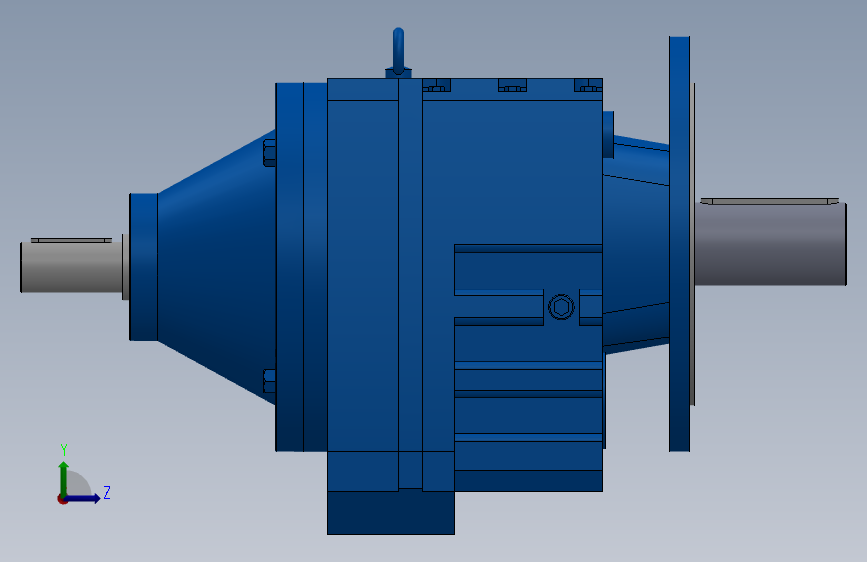Pick the hex socket plug on housing
This screenshot has width=867, height=562.
[561, 307]
